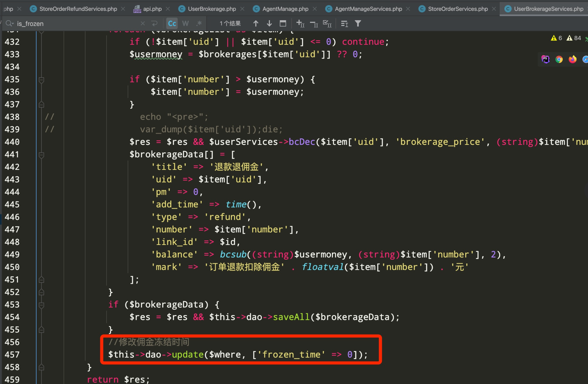Click update method call on line 457
The width and height of the screenshot is (588, 384).
click(188, 355)
